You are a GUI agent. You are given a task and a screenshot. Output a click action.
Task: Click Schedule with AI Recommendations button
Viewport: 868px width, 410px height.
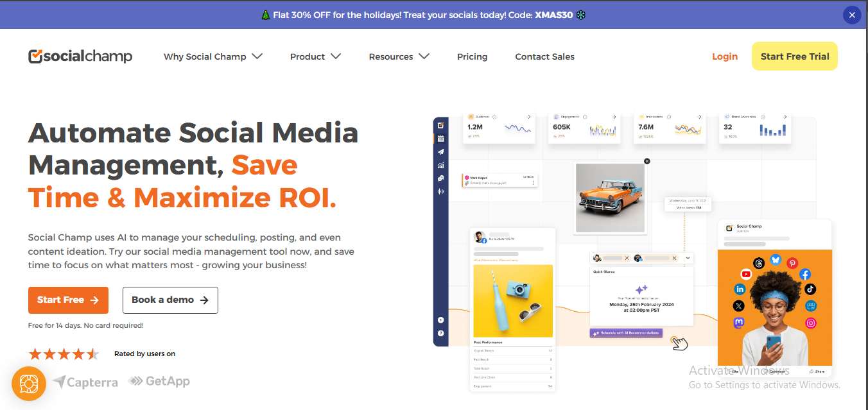tap(626, 333)
